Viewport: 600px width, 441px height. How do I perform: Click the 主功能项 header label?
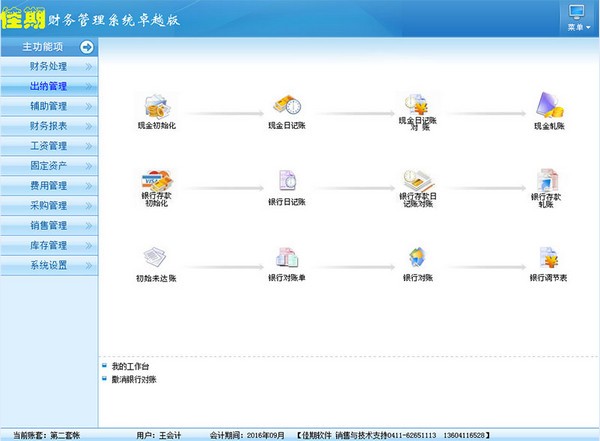(42, 47)
